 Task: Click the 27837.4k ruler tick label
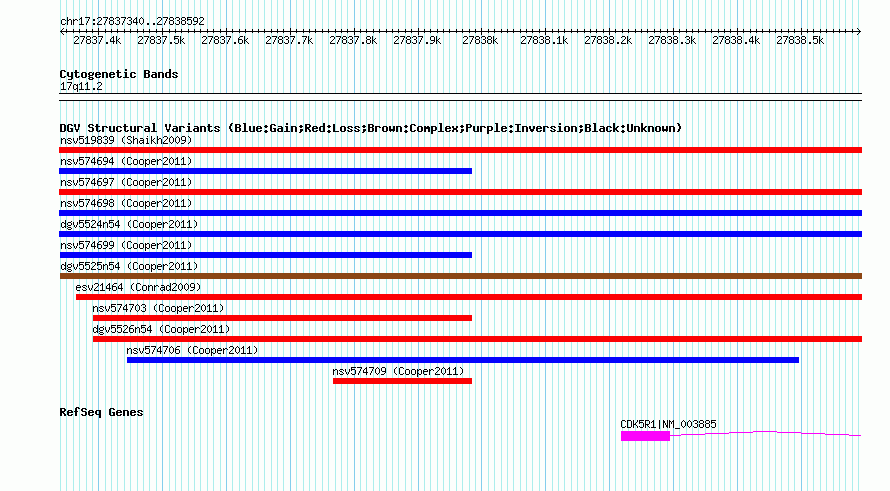(x=97, y=40)
